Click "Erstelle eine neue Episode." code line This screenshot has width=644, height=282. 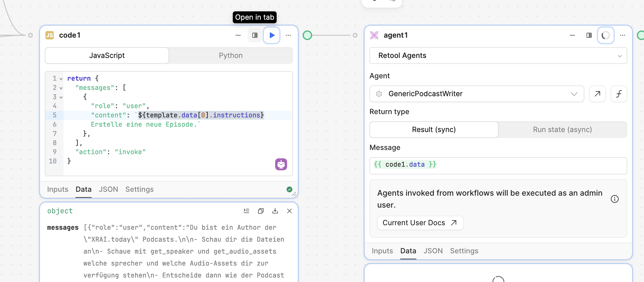click(146, 125)
